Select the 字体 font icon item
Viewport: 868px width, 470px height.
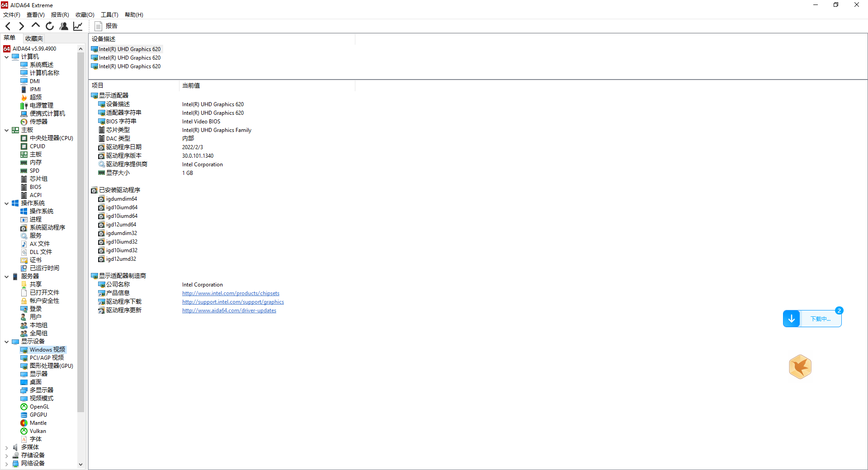(31, 439)
